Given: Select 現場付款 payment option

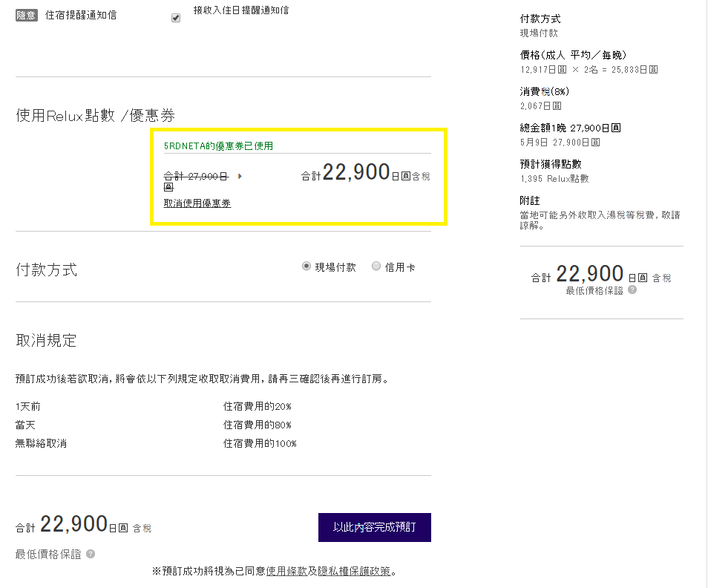Looking at the screenshot, I should tap(307, 266).
